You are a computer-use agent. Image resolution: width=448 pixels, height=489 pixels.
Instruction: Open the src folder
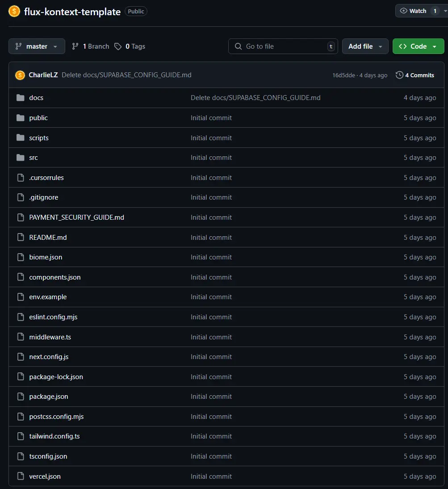point(33,158)
